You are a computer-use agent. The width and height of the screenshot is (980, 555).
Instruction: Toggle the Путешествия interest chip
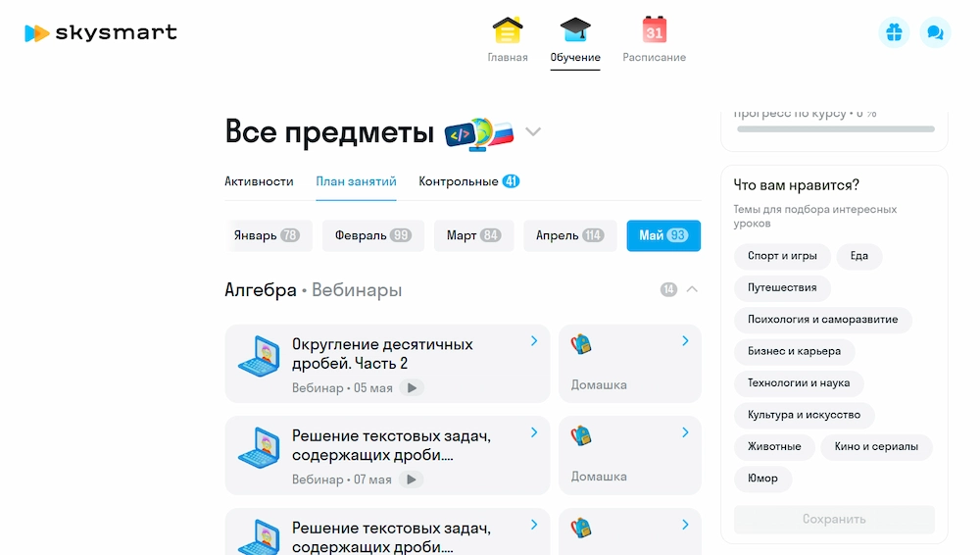coord(782,288)
